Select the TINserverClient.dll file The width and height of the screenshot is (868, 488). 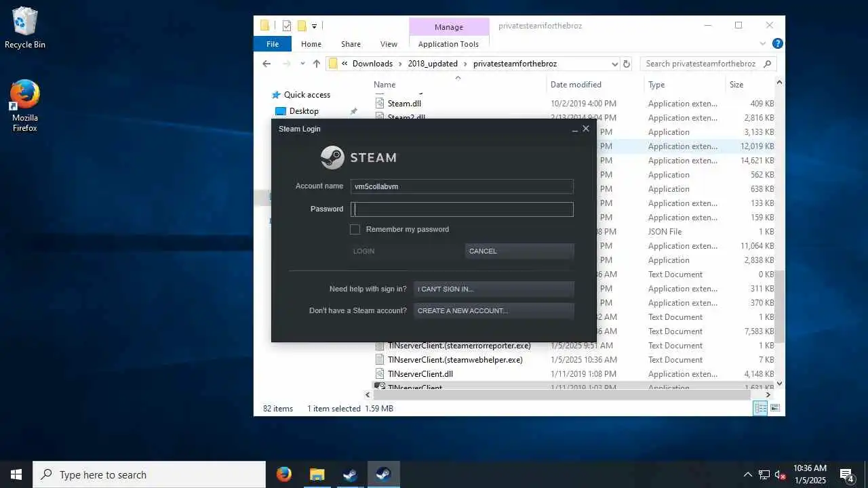[420, 374]
